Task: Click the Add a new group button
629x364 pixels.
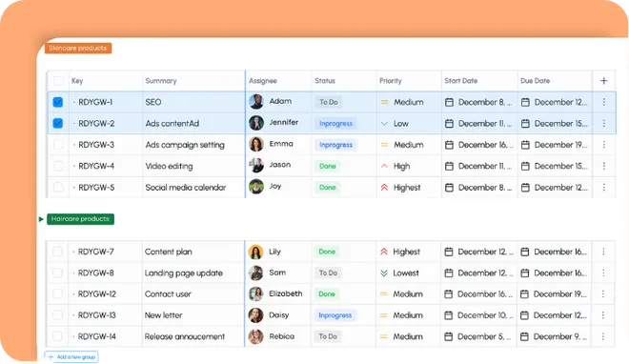Action: pyautogui.click(x=71, y=356)
